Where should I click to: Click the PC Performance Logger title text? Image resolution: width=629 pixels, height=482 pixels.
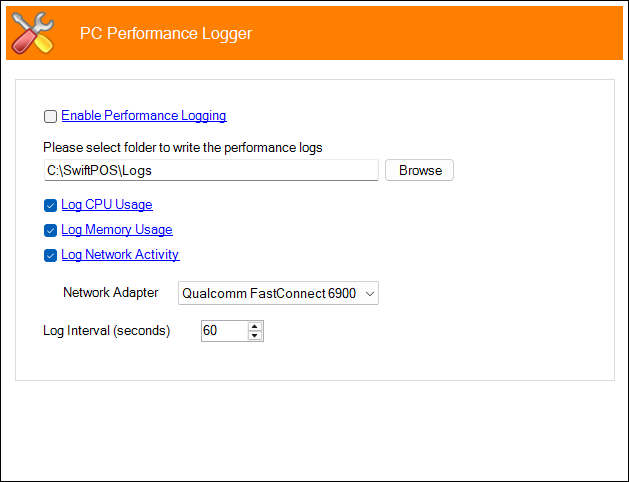[166, 33]
